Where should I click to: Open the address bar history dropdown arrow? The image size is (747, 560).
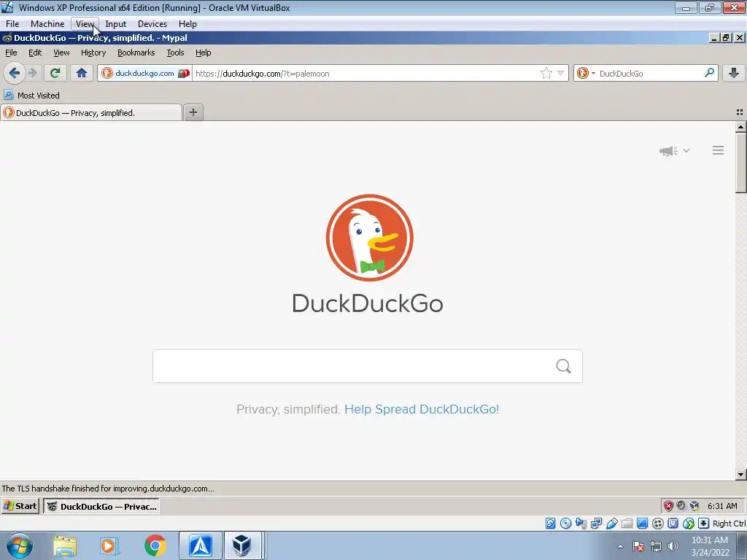(x=561, y=73)
